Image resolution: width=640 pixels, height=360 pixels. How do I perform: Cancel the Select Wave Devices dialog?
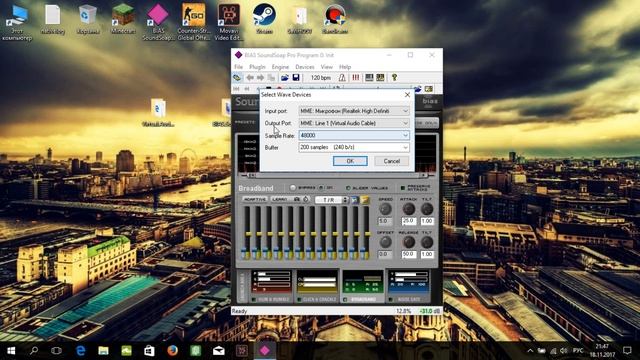[391, 161]
